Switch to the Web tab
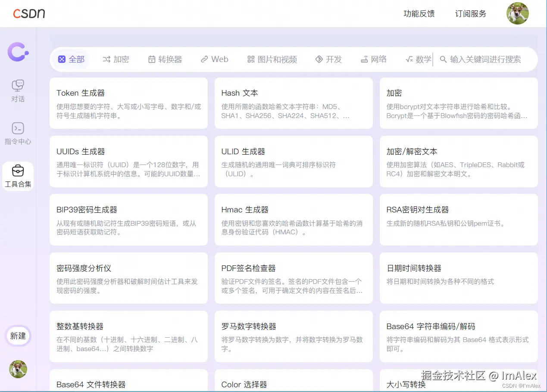Screen dimensions: 547x392 point(215,59)
